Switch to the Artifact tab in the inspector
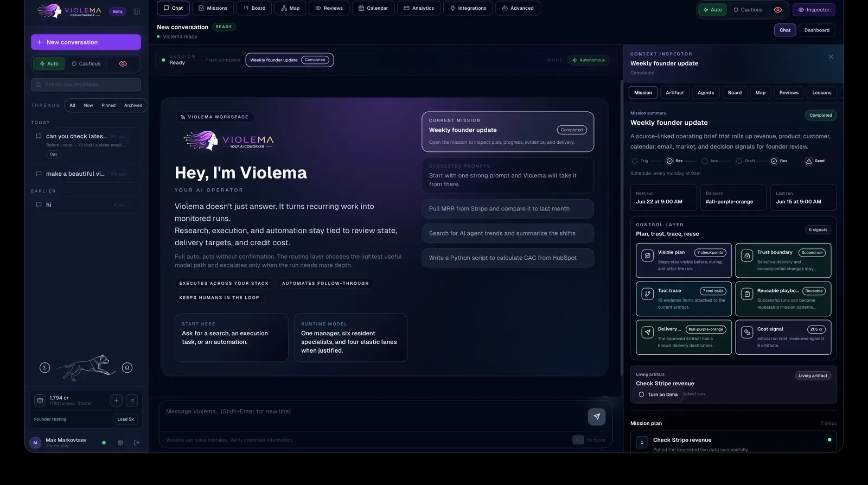Image resolution: width=868 pixels, height=485 pixels. (x=675, y=93)
